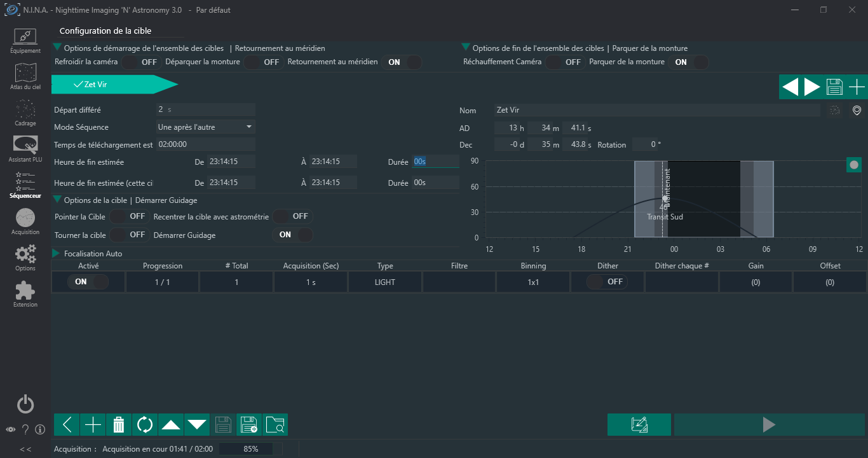Add a new sequence row with plus

[x=93, y=424]
